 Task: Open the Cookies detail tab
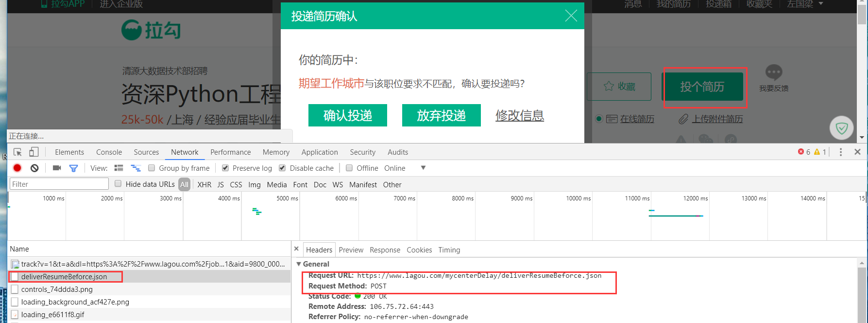419,250
